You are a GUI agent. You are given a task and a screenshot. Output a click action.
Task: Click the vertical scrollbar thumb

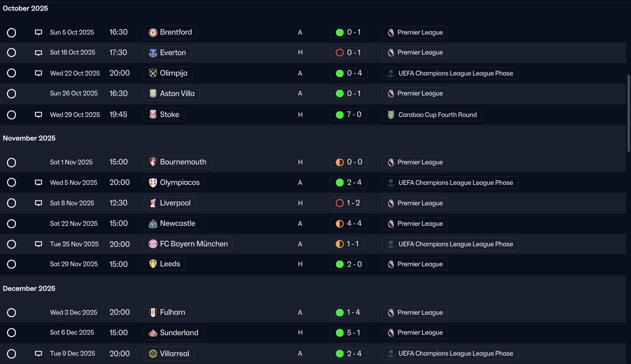coord(628,114)
